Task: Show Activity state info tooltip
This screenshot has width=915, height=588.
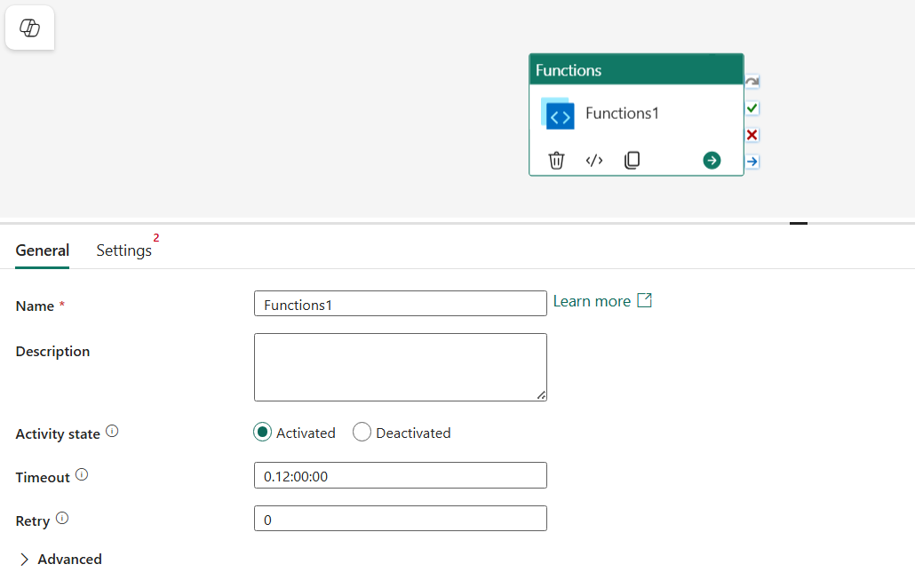Action: coord(112,431)
